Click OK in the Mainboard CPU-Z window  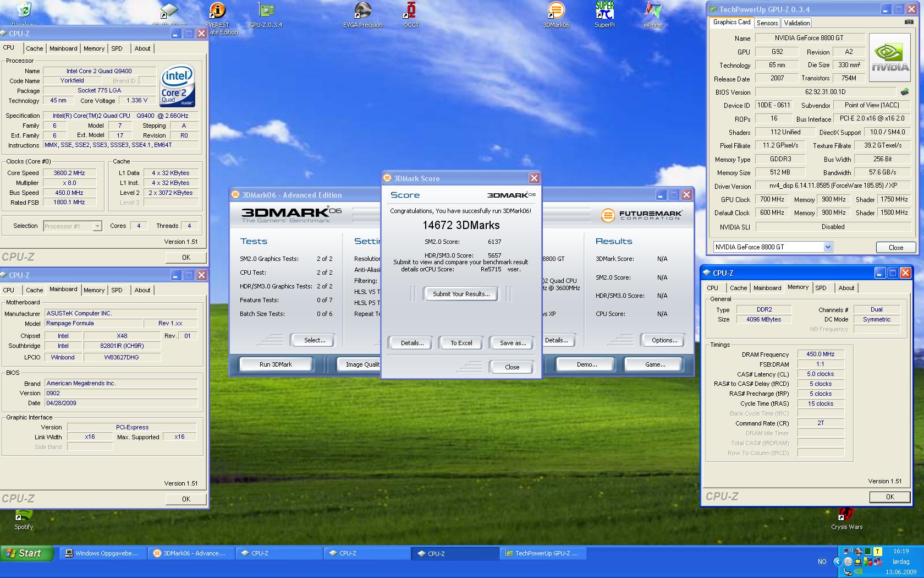tap(186, 499)
